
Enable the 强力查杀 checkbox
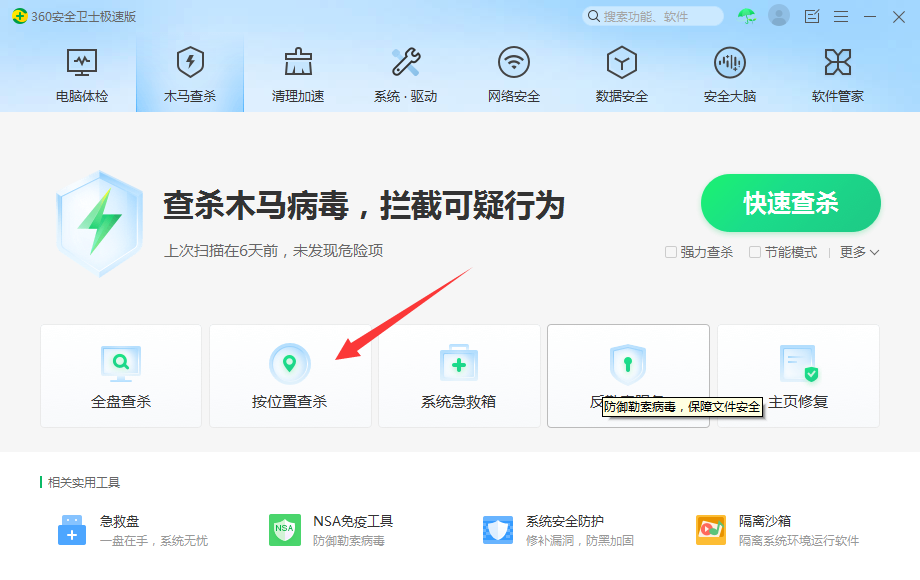point(671,252)
